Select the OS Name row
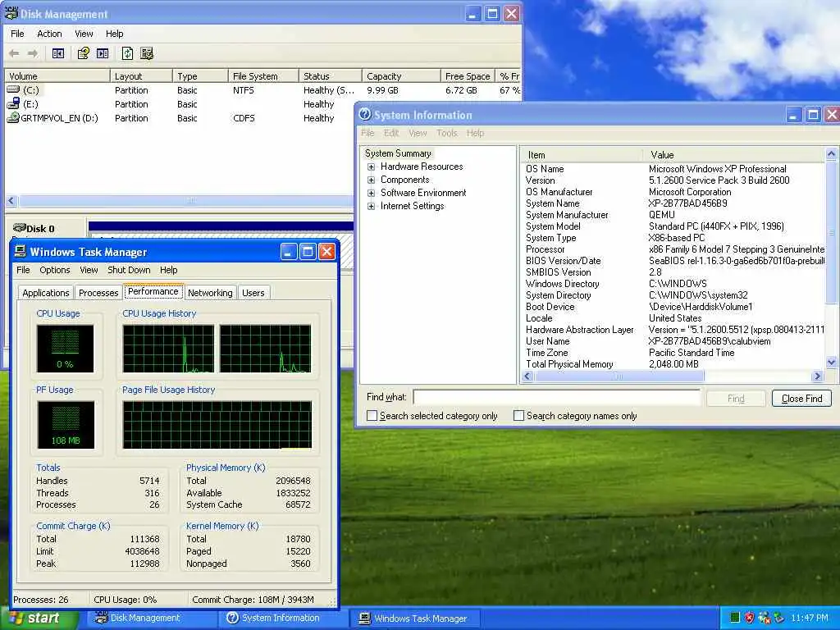Image resolution: width=840 pixels, height=630 pixels. coord(673,169)
